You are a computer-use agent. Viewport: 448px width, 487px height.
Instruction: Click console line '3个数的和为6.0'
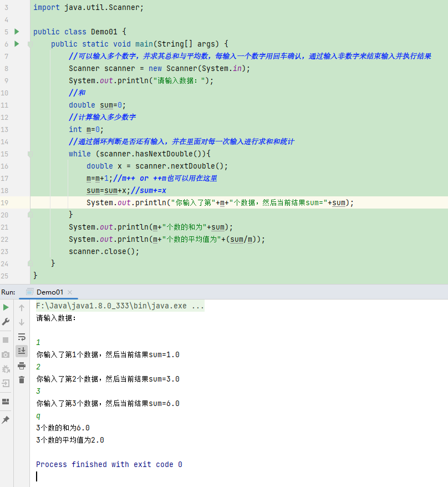63,428
